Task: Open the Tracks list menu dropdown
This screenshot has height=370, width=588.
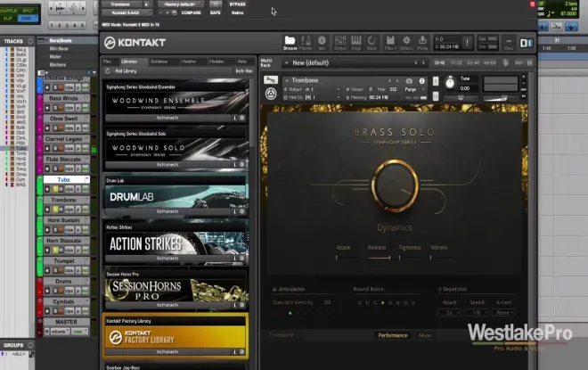Action: pos(30,41)
